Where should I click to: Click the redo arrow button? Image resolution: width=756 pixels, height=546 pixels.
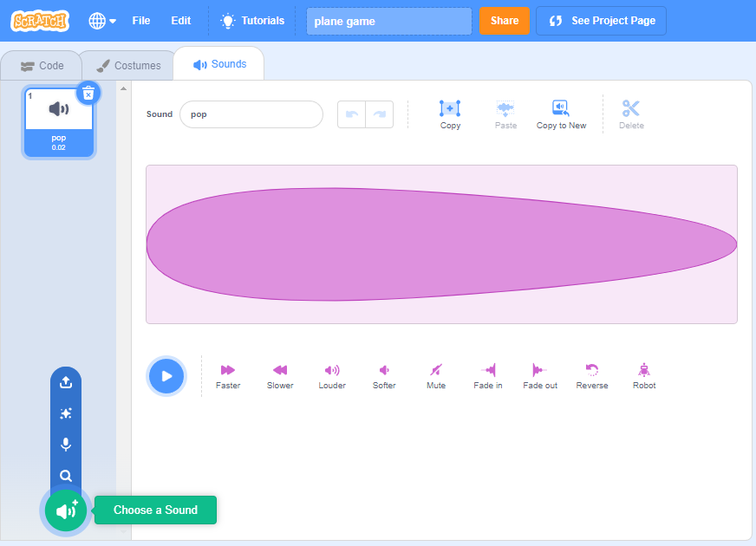click(x=380, y=114)
